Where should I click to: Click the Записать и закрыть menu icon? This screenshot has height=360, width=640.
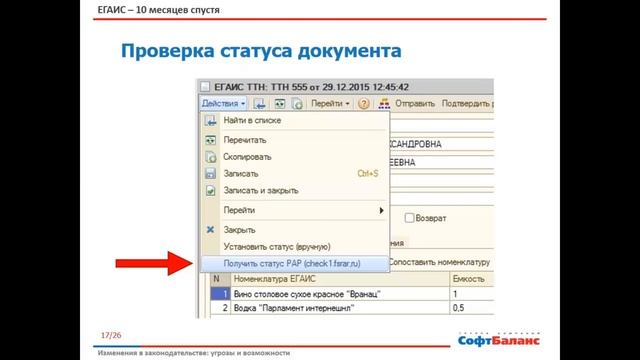click(210, 190)
